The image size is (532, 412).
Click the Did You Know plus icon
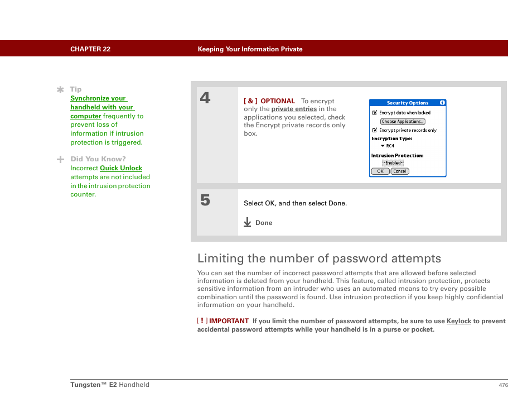coord(60,159)
